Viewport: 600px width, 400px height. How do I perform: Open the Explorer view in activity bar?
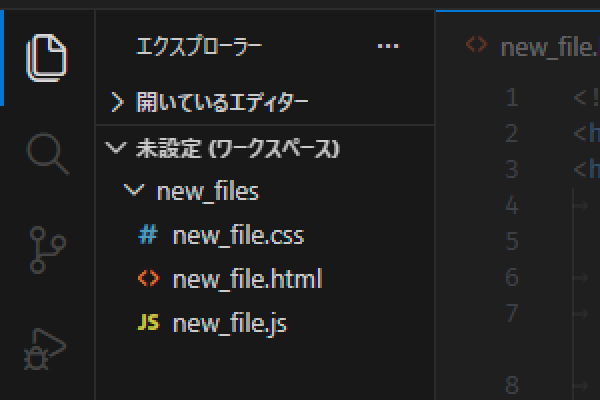click(48, 57)
